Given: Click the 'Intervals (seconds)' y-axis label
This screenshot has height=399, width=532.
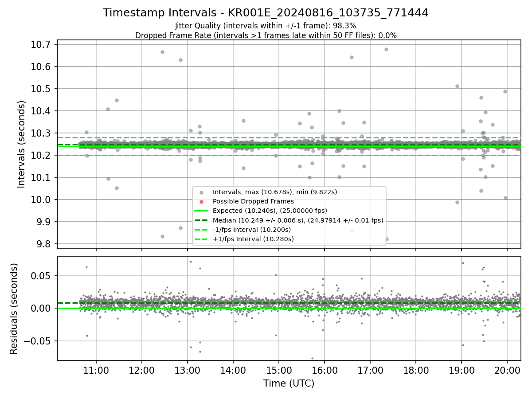Looking at the screenshot, I should click(22, 144).
